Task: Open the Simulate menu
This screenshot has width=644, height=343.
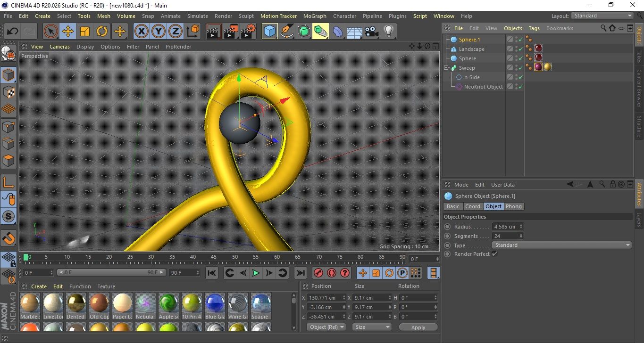Action: pos(198,16)
